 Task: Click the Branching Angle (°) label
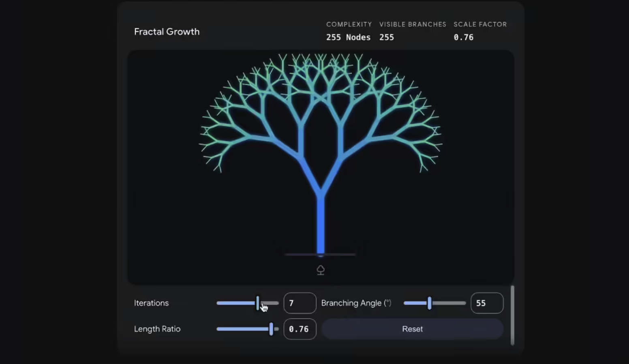(x=356, y=303)
